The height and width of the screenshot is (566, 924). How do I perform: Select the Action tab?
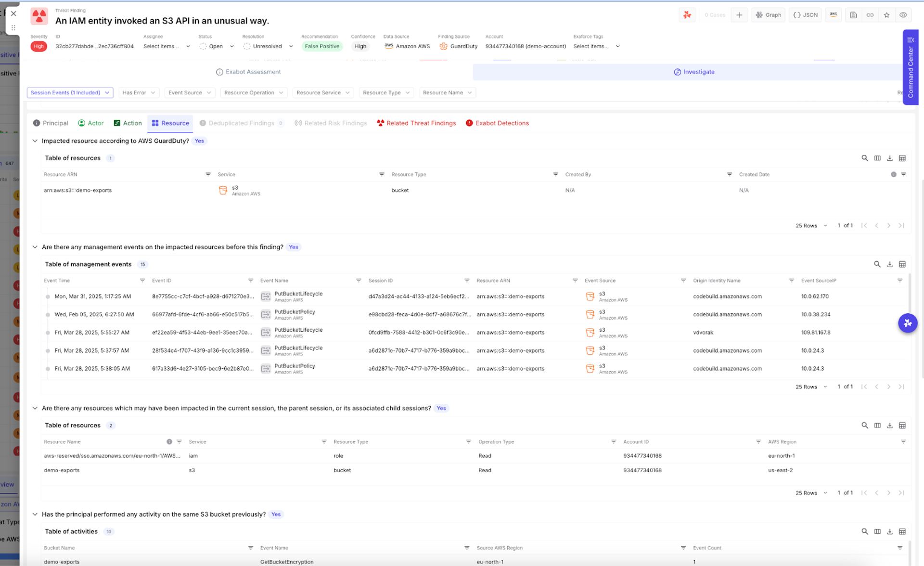point(128,123)
